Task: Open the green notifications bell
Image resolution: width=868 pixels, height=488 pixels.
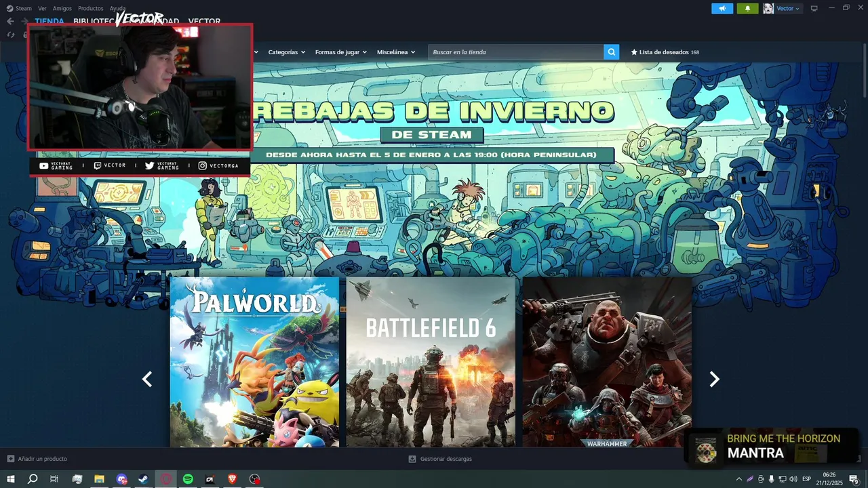Action: pyautogui.click(x=747, y=8)
